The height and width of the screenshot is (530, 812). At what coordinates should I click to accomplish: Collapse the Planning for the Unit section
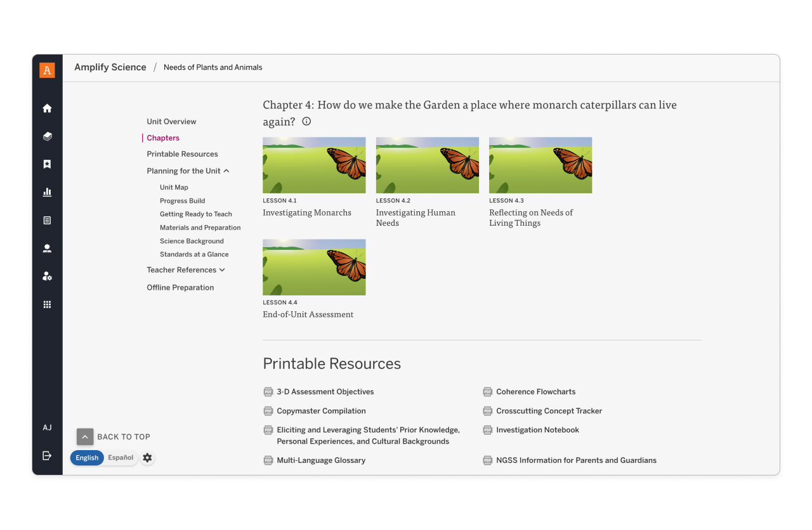tap(226, 171)
